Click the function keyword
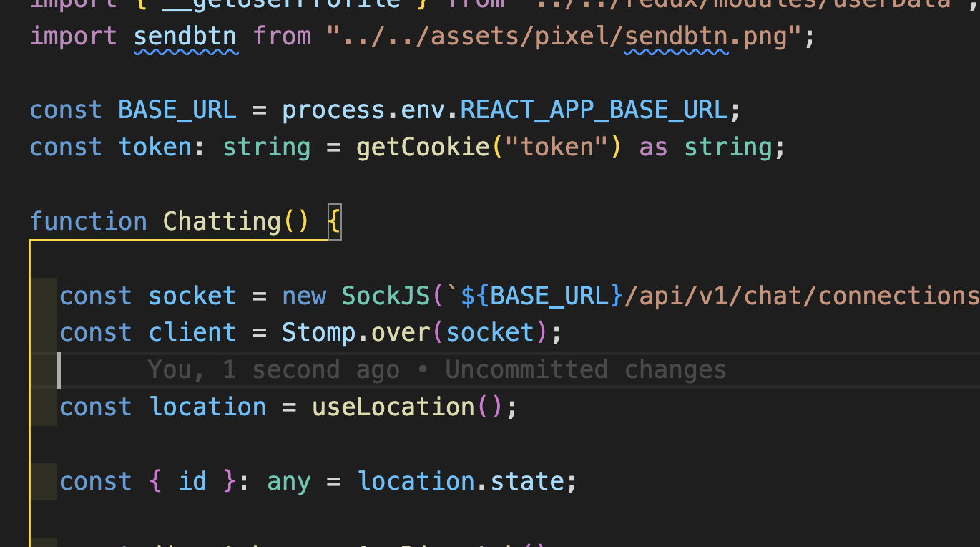The image size is (980, 547). pyautogui.click(x=88, y=221)
